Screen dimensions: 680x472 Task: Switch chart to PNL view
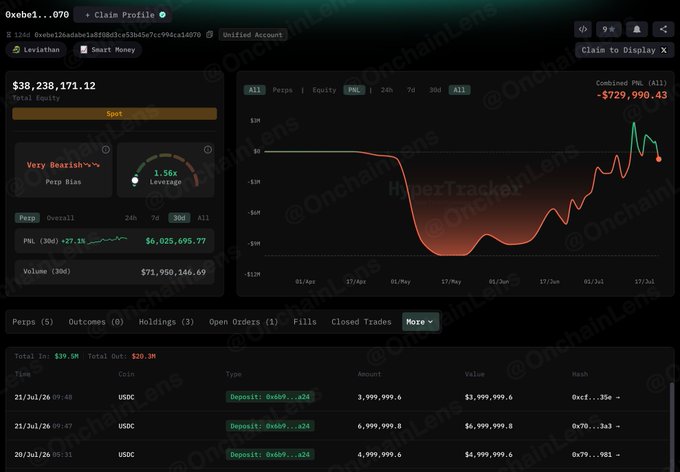[354, 90]
